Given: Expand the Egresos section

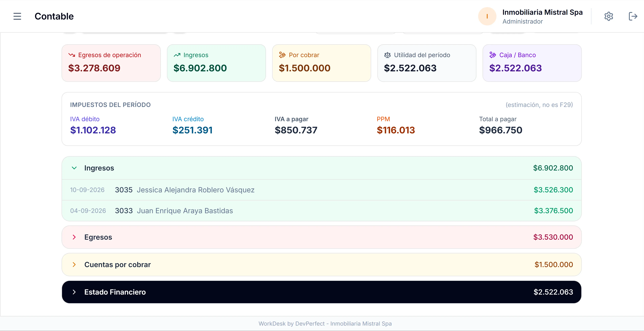Looking at the screenshot, I should click(x=322, y=237).
